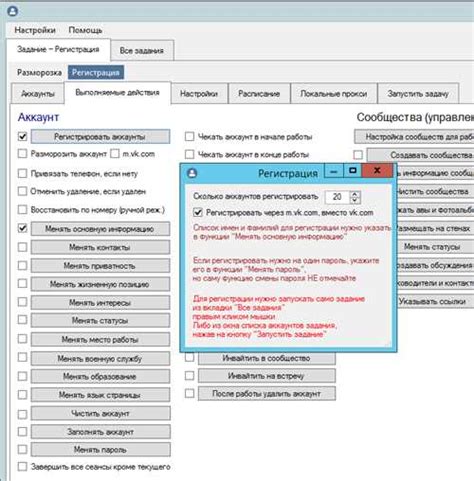Click the Инвайтить в сообщество button
Screen dimensions: 474x481
[267, 358]
